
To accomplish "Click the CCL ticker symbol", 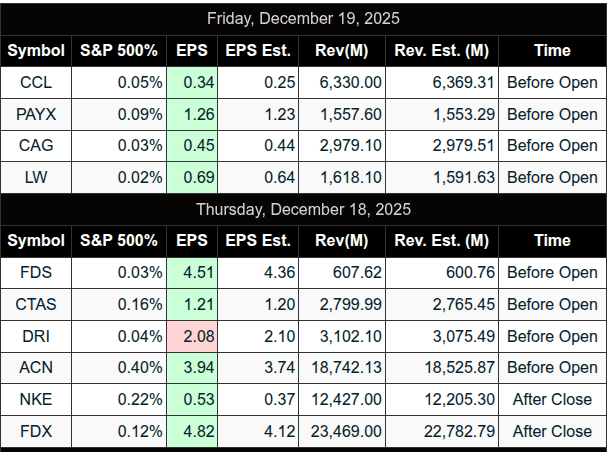I will tap(36, 82).
